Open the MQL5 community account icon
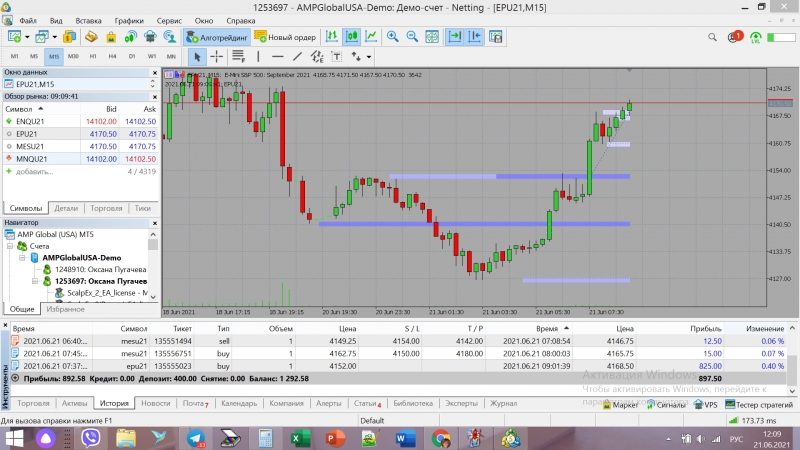Image resolution: width=800 pixels, height=450 pixels. [169, 37]
